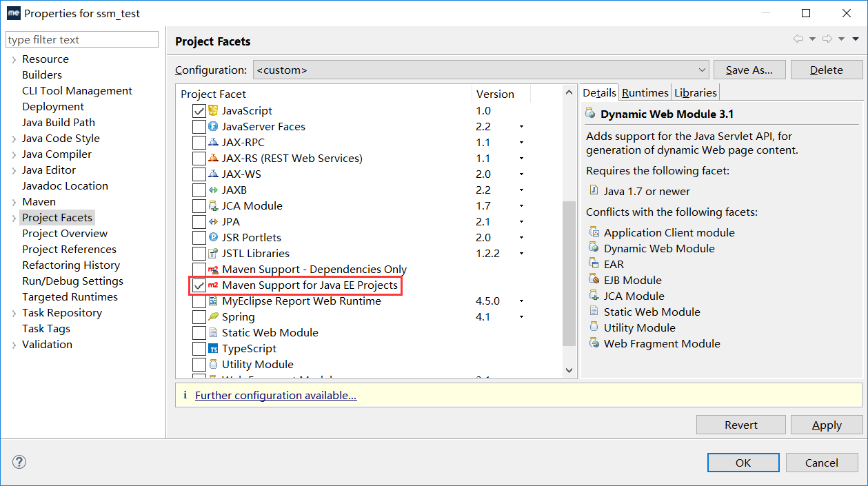Image resolution: width=868 pixels, height=486 pixels.
Task: Open MyEclipse Report Web Runtime version dropdown
Action: tap(521, 301)
